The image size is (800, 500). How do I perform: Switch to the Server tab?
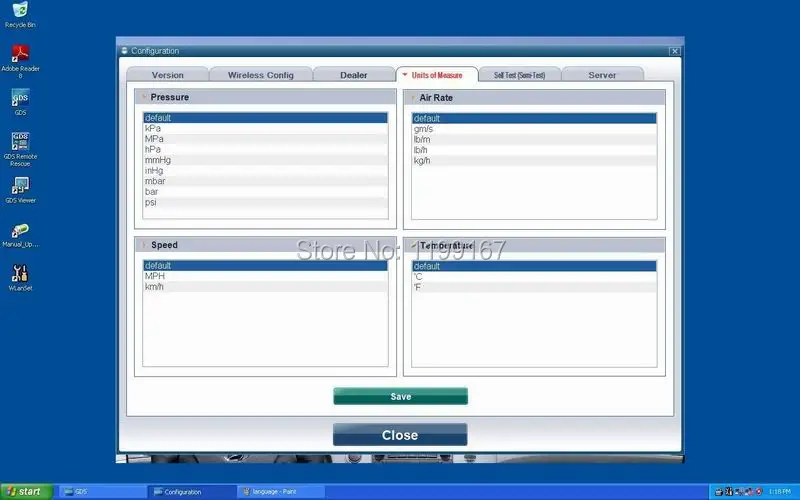click(x=602, y=75)
